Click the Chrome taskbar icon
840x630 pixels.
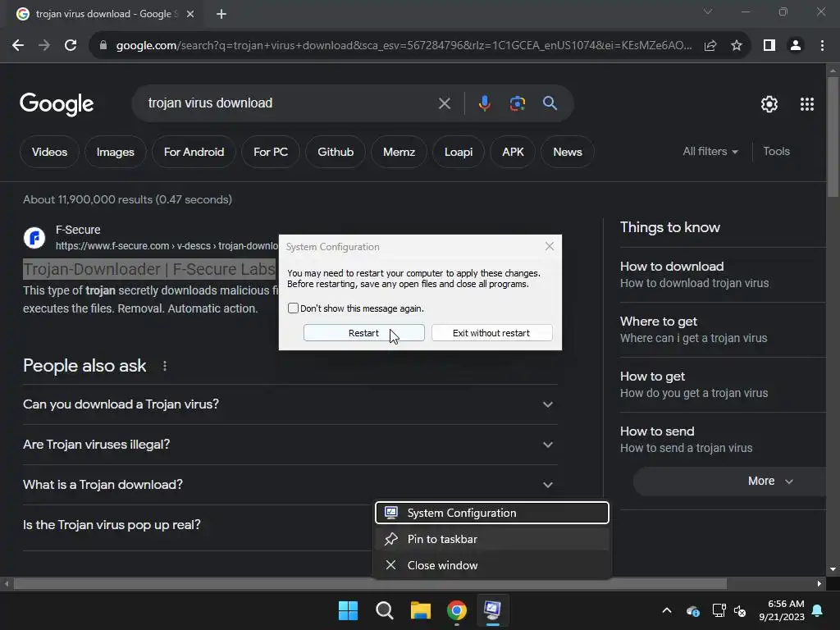pyautogui.click(x=456, y=610)
